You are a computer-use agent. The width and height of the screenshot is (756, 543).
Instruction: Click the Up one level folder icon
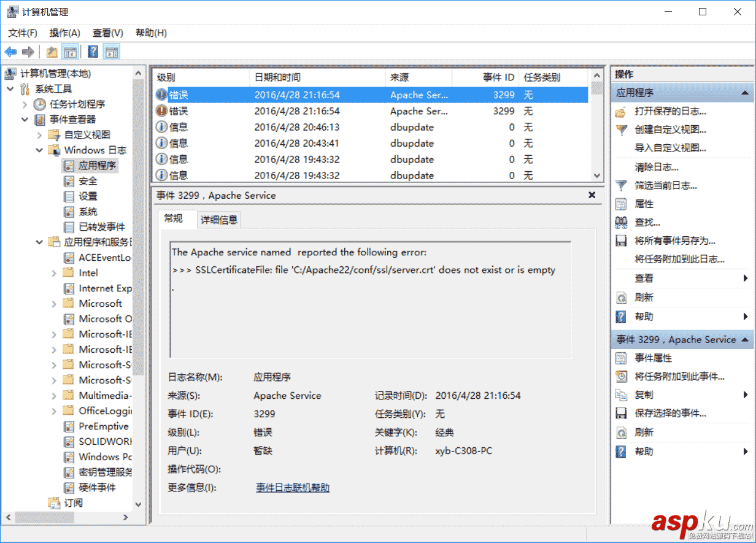[52, 52]
